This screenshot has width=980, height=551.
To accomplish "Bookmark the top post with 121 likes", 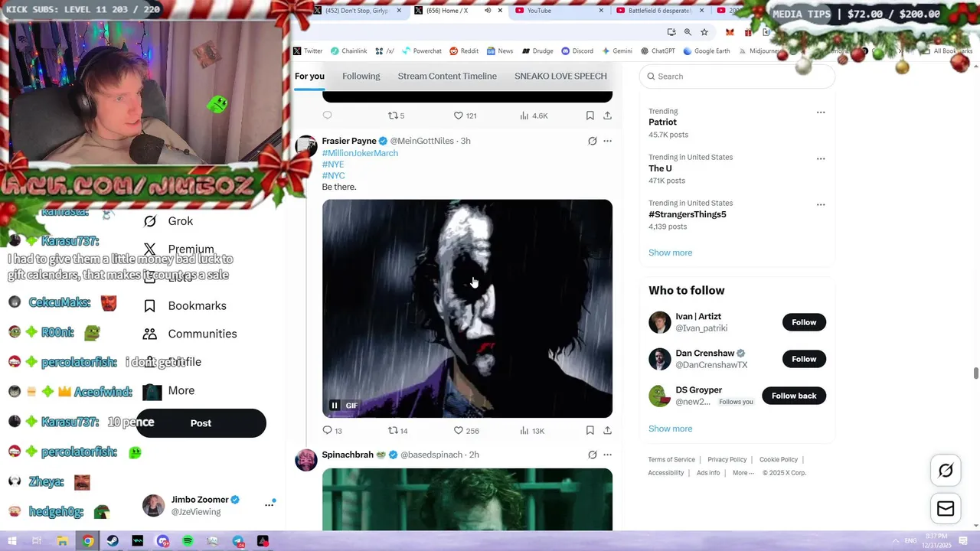I will (x=590, y=116).
